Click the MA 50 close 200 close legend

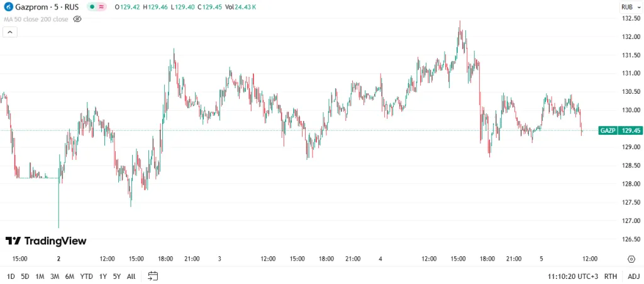36,20
